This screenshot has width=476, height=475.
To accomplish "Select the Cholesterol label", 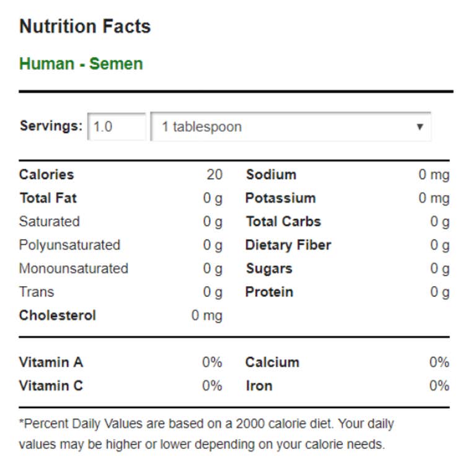I will pyautogui.click(x=58, y=315).
